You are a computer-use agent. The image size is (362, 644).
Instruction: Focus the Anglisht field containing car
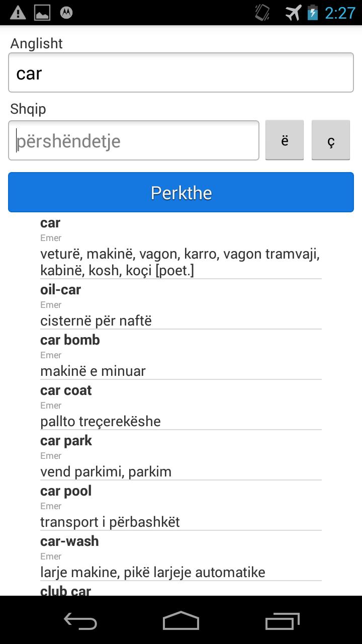(181, 73)
